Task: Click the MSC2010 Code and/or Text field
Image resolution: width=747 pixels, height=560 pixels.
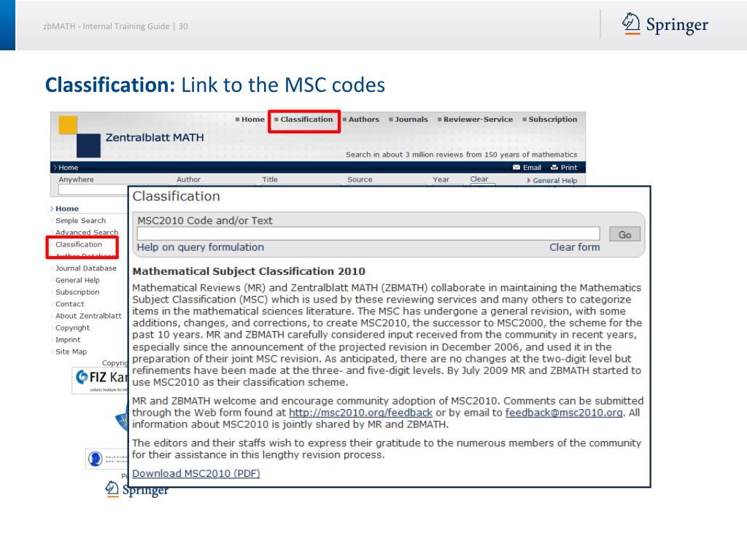Action: point(368,234)
